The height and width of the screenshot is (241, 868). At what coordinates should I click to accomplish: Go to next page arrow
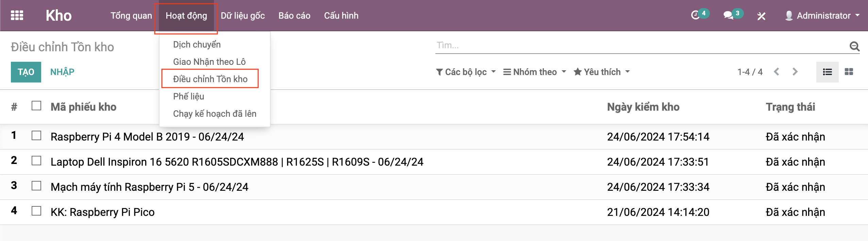tap(795, 72)
